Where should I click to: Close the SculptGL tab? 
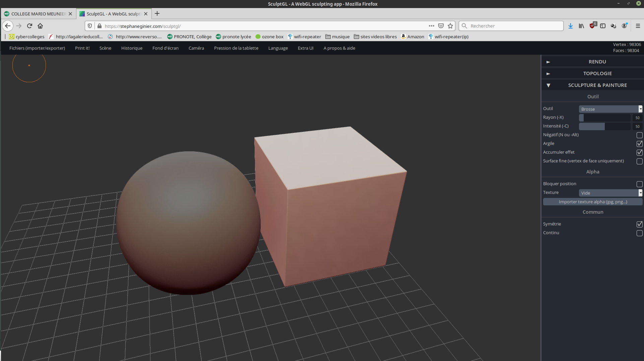[x=146, y=14]
